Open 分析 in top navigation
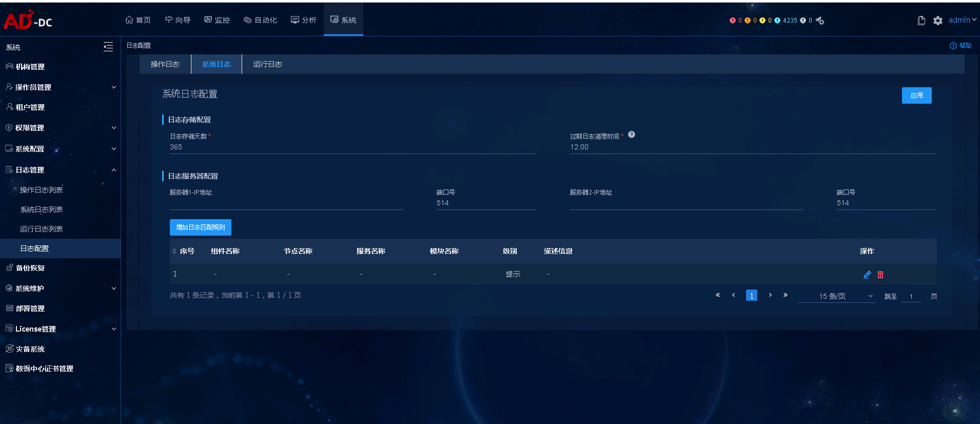 pyautogui.click(x=304, y=20)
